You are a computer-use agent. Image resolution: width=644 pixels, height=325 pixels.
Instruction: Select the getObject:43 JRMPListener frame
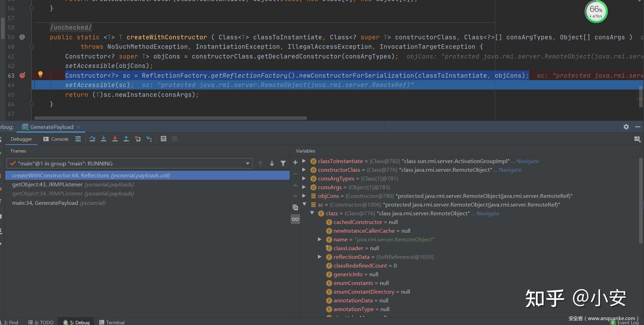pyautogui.click(x=147, y=184)
